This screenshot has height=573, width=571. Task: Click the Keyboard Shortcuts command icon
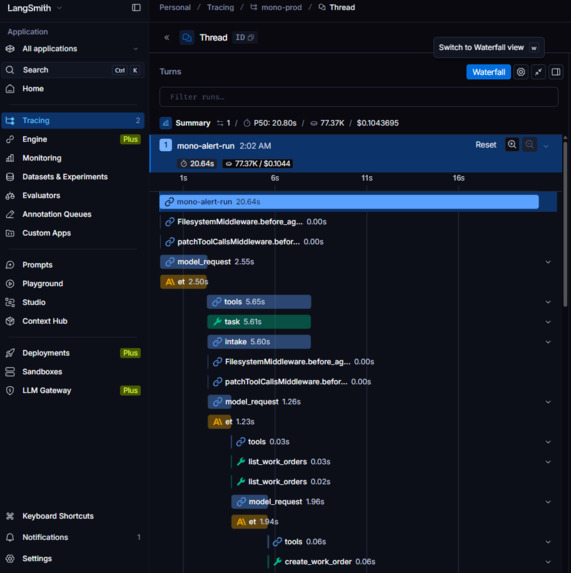10,516
